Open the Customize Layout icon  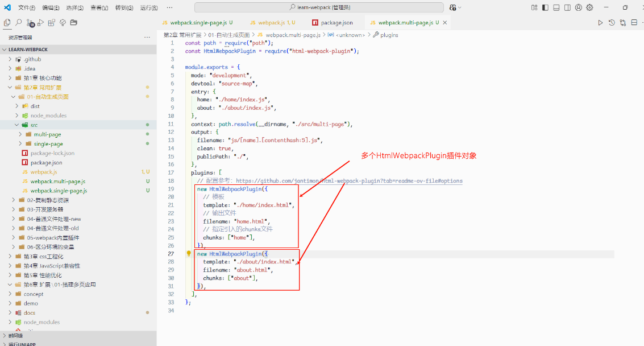coord(534,7)
